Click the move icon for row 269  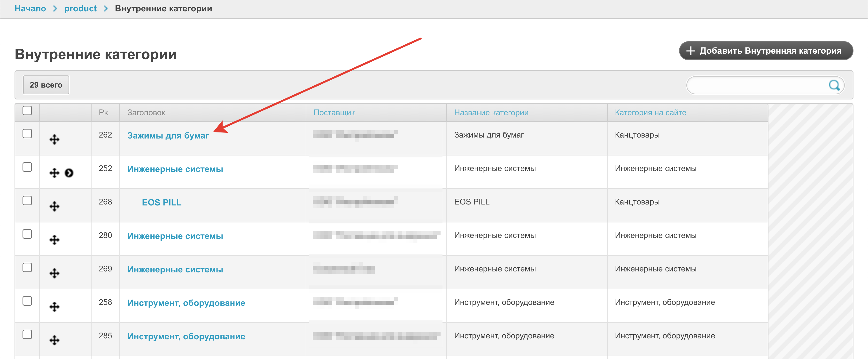[54, 273]
